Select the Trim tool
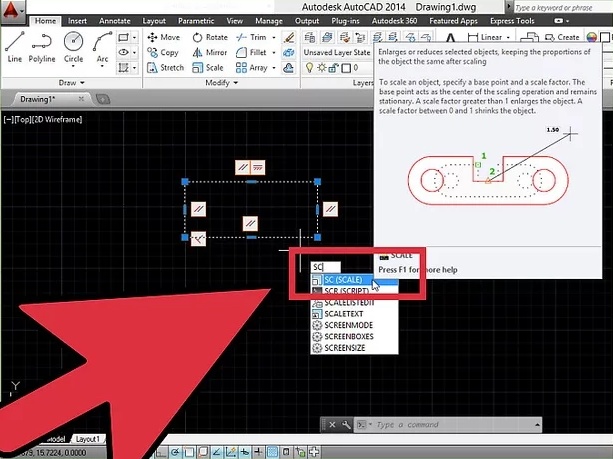Screen dimensions: 613x459 [x=251, y=37]
